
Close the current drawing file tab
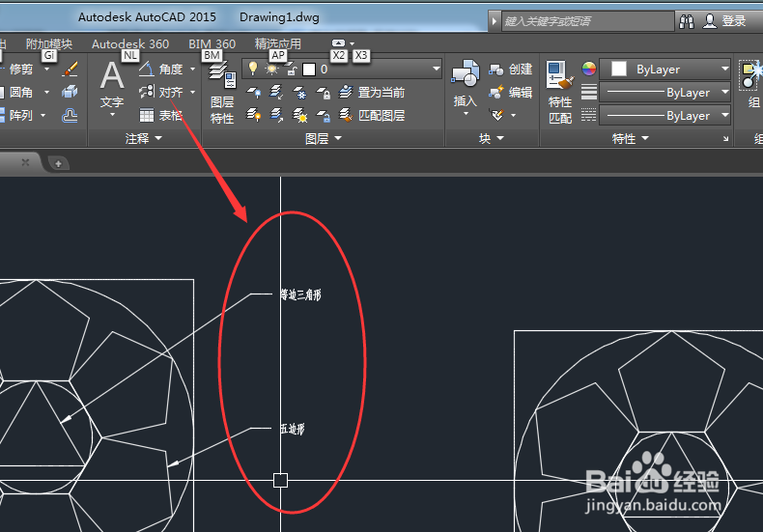[x=25, y=162]
